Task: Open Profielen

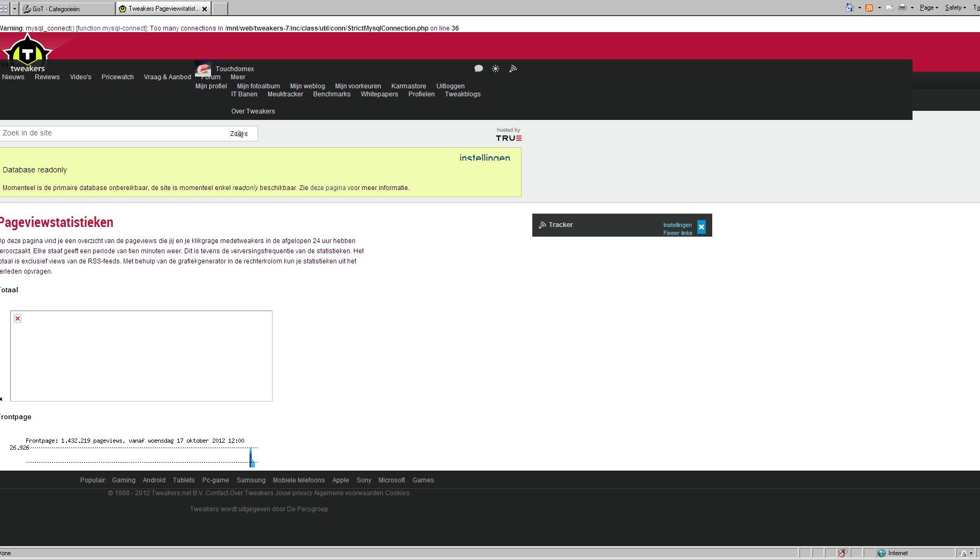Action: coord(421,94)
